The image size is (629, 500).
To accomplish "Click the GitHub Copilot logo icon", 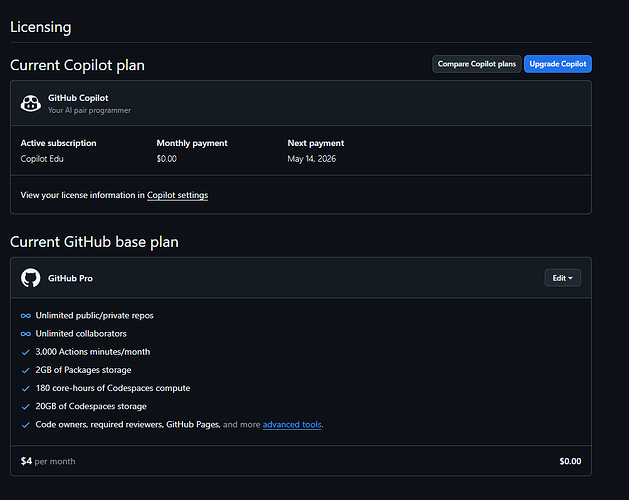I will [x=31, y=104].
